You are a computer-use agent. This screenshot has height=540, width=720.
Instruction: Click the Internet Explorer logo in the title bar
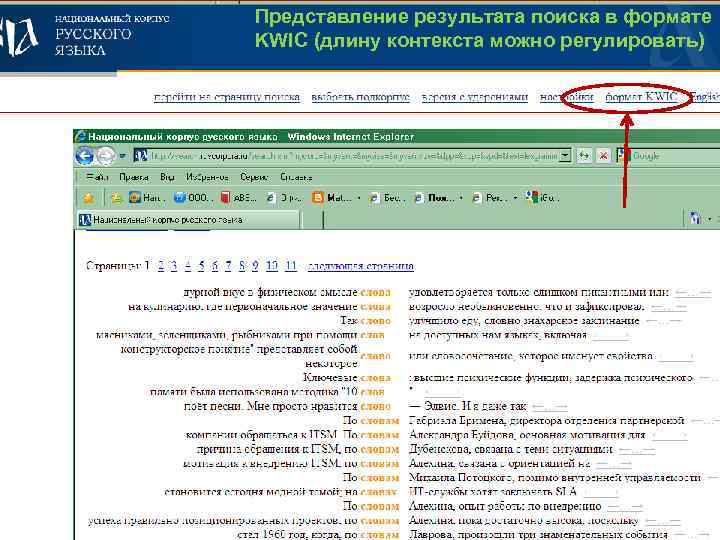(80, 136)
